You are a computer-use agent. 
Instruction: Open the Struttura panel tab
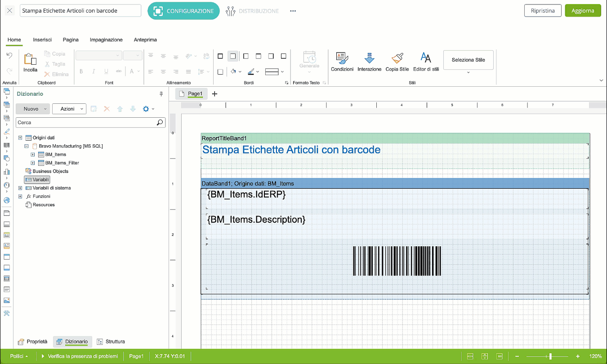[x=111, y=342]
